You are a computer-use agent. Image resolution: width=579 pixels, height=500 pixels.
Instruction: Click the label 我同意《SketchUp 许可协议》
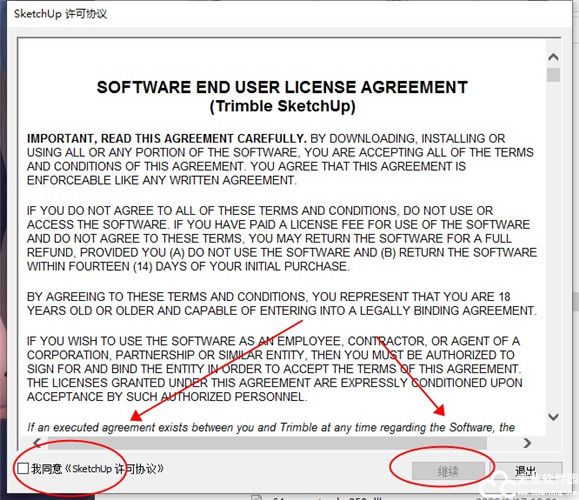point(97,469)
